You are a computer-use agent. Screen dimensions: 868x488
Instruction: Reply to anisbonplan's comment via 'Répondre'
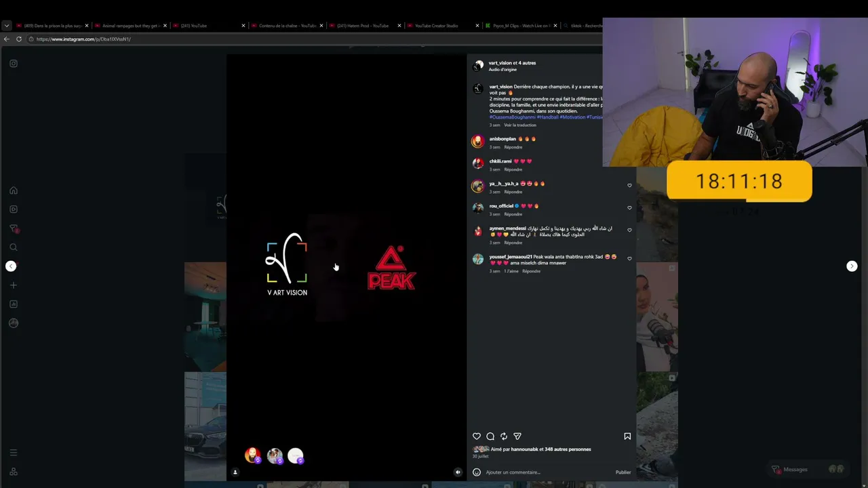tap(513, 147)
